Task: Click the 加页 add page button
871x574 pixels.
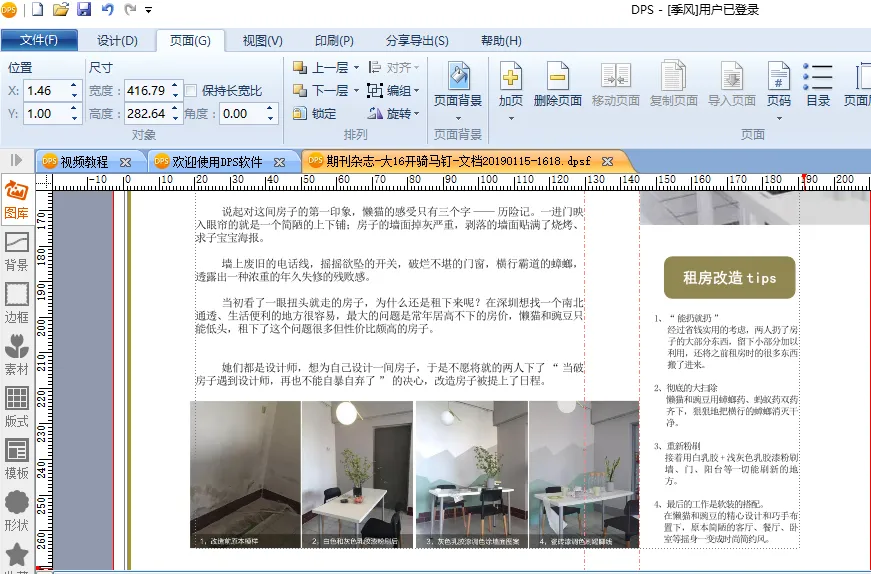Action: [511, 84]
